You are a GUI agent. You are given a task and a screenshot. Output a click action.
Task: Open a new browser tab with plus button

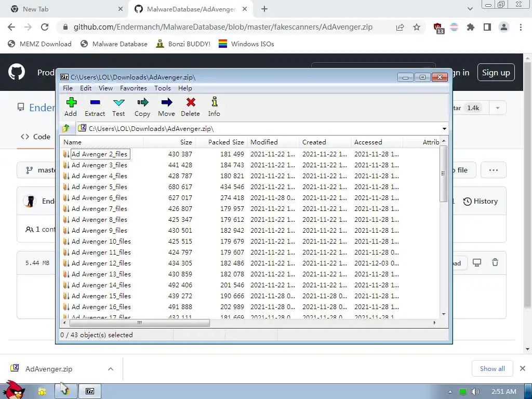click(264, 9)
